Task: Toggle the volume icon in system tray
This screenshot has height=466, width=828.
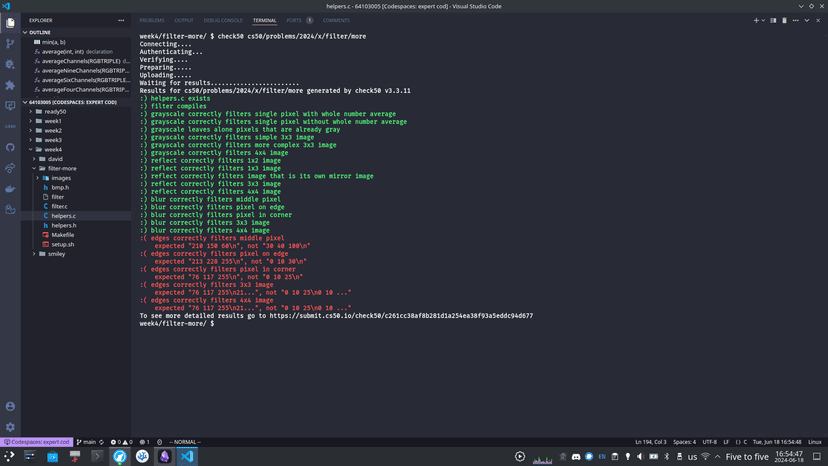Action: pyautogui.click(x=640, y=456)
